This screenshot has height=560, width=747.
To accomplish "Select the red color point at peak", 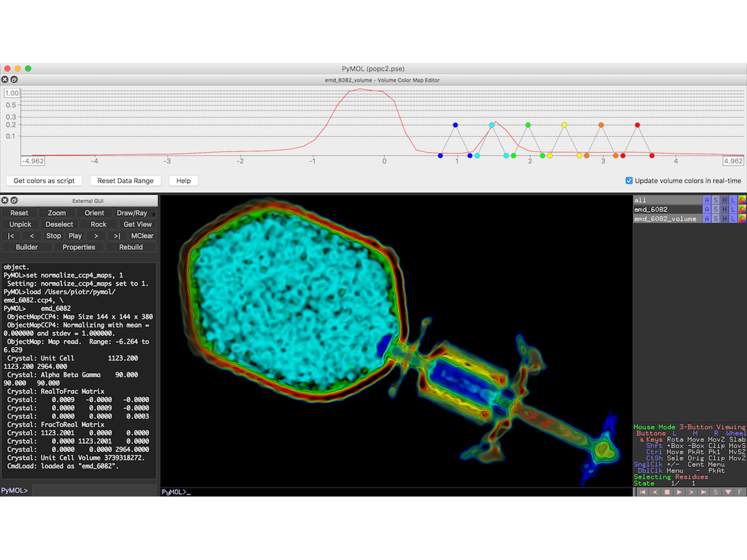I will click(637, 125).
